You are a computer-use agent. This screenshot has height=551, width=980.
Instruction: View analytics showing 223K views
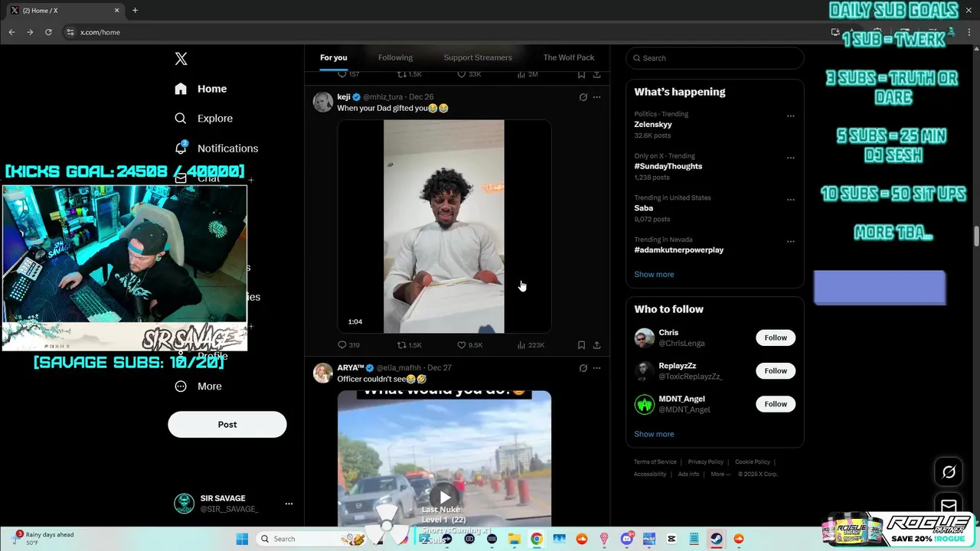531,345
